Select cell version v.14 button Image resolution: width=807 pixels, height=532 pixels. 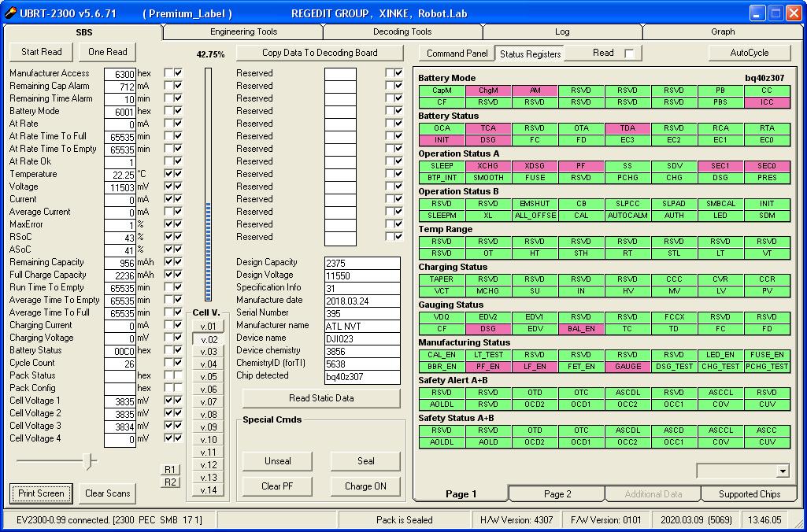(209, 490)
